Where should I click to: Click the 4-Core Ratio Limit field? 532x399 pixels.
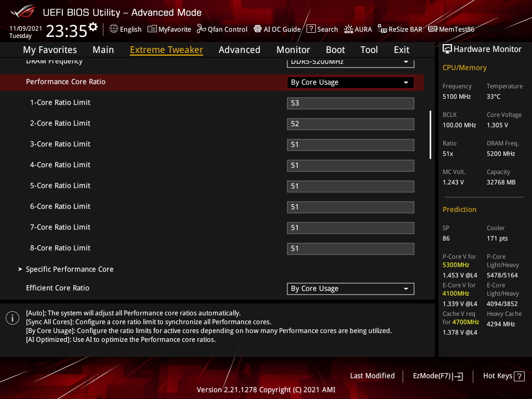click(351, 166)
